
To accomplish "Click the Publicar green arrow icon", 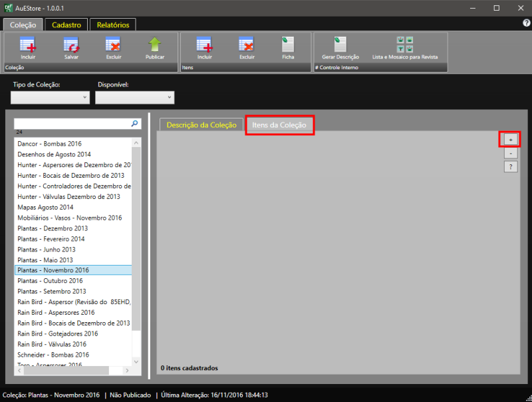I will (155, 45).
